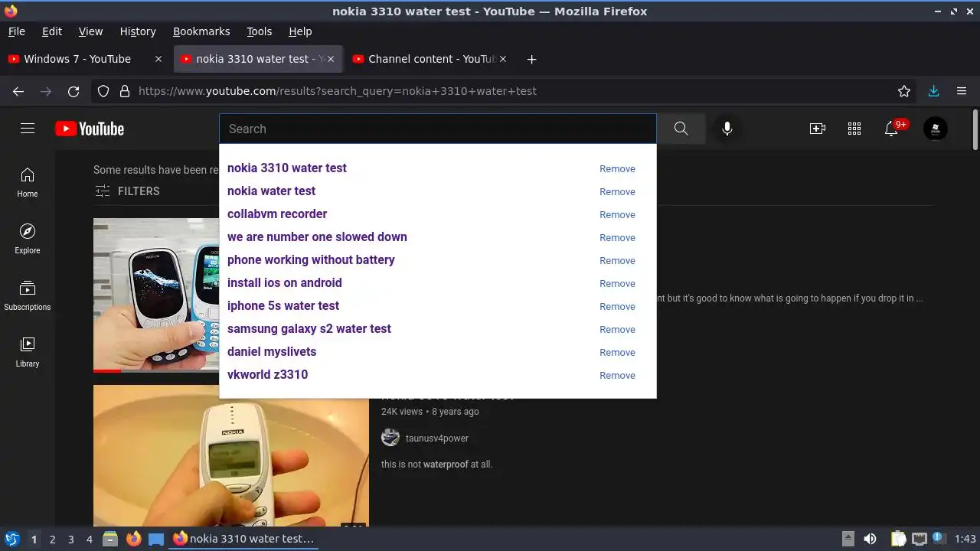Open the History menu
The width and height of the screenshot is (980, 551).
138,31
